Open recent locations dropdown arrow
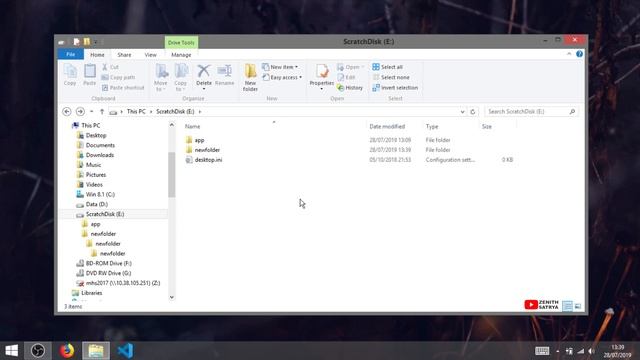 92,111
